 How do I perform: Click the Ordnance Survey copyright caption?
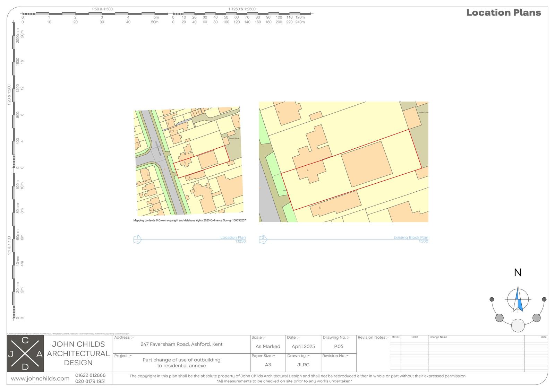[x=190, y=220]
